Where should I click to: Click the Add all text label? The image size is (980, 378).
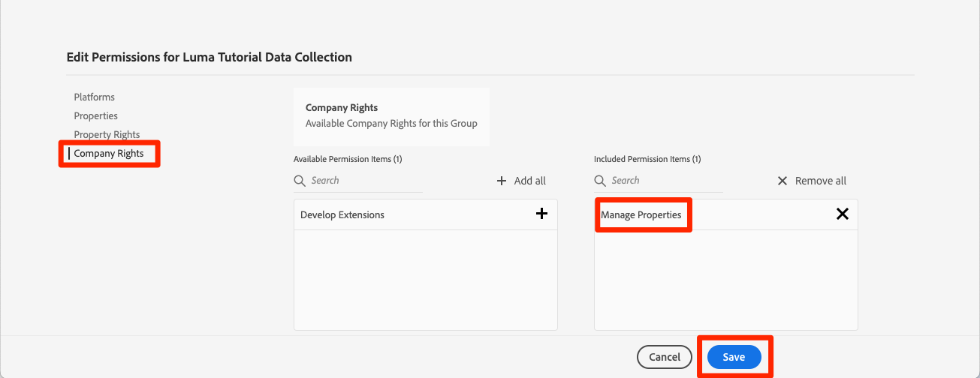click(x=529, y=181)
